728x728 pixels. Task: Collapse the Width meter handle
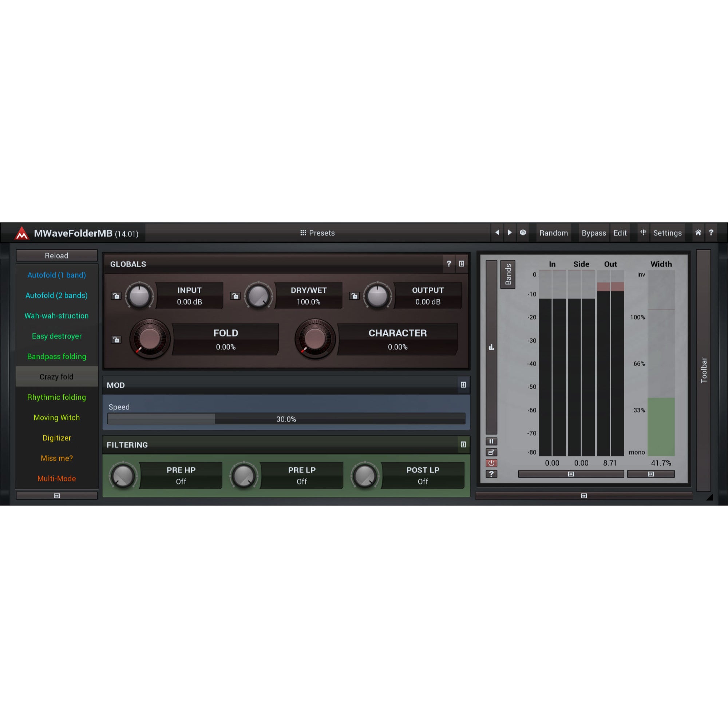point(651,474)
